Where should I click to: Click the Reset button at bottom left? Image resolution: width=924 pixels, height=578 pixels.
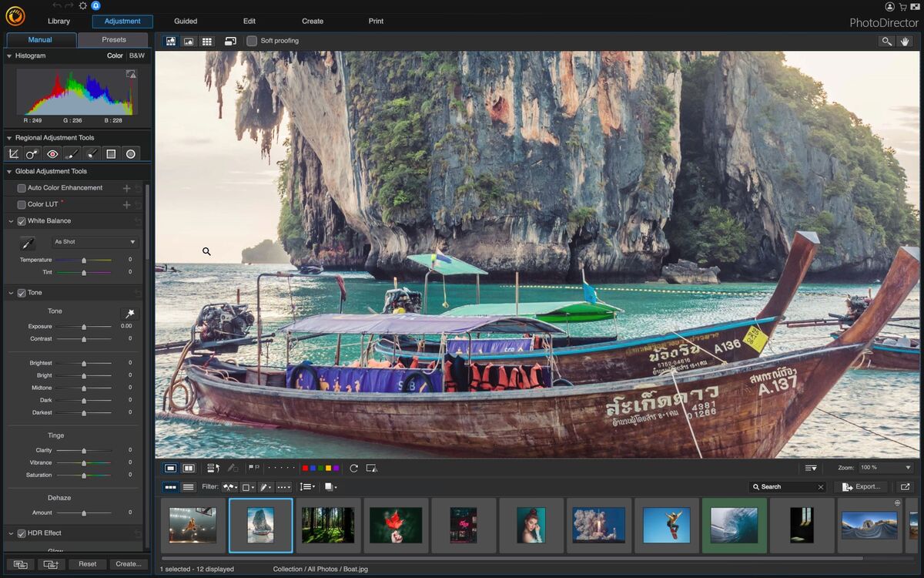tap(87, 563)
